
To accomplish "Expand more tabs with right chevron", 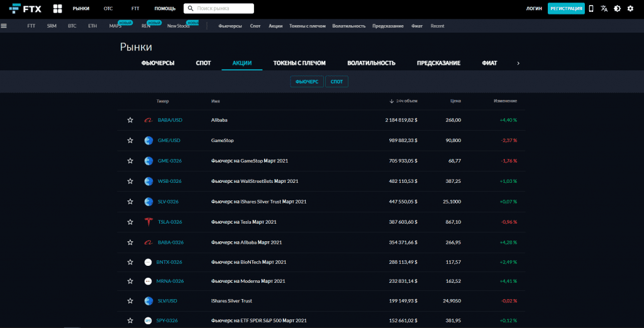I will coord(518,63).
